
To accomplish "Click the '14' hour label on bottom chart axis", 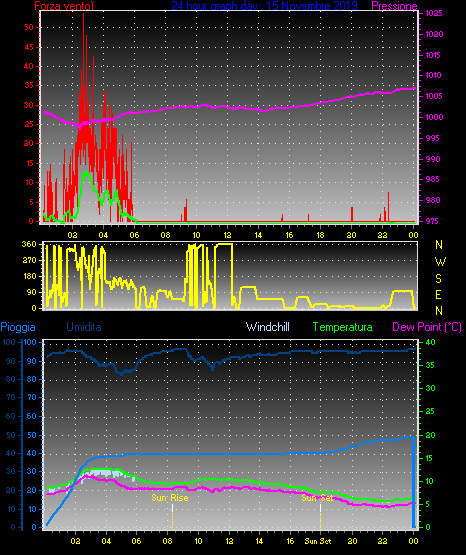I will click(x=259, y=541).
